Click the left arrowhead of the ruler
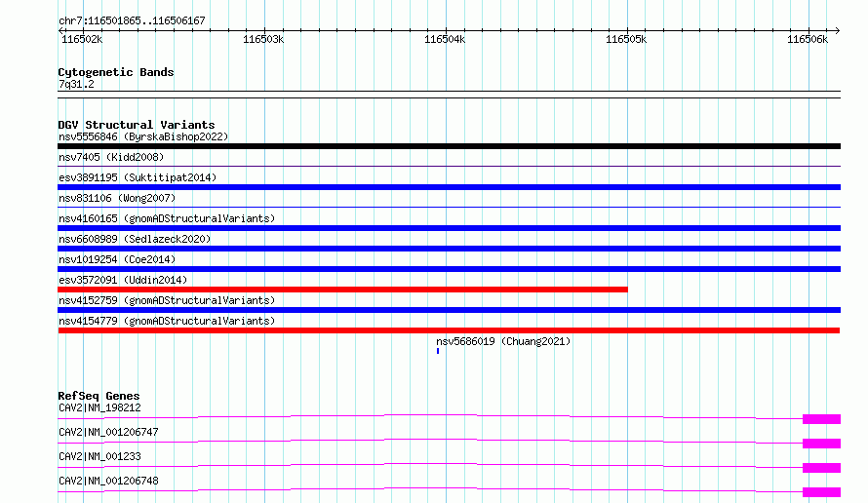Viewport: 868px width, 503px height. click(x=60, y=30)
